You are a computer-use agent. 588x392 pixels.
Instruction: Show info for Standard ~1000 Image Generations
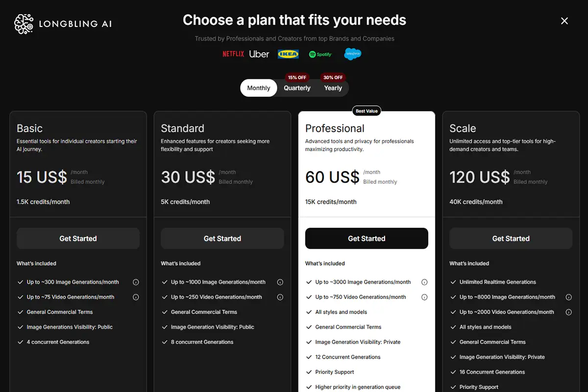(x=280, y=282)
